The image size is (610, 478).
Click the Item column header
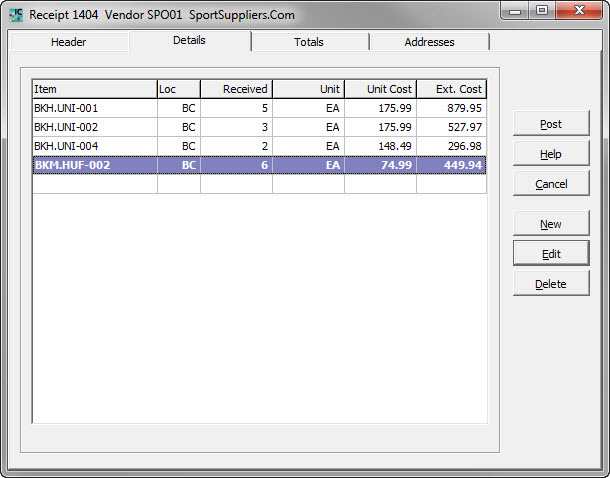click(94, 89)
